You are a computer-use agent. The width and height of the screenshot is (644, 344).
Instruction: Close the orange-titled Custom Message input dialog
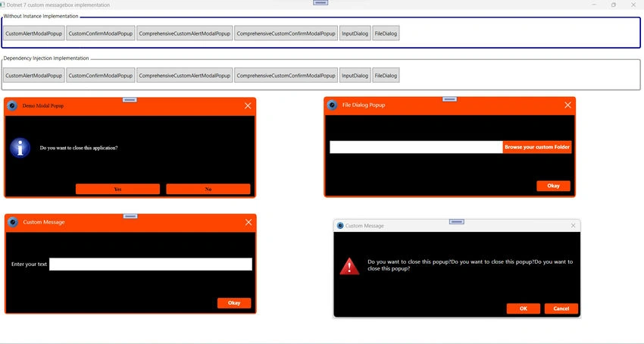coord(249,222)
